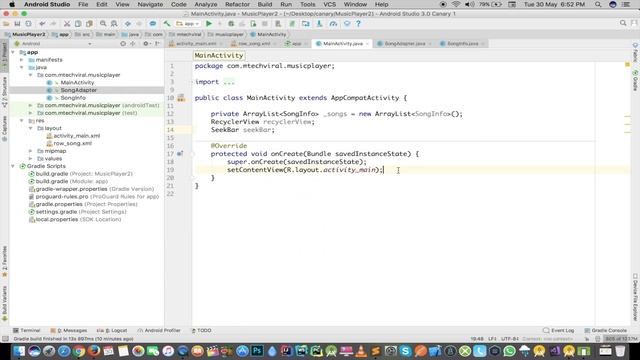Click the class gutter icon on line 10
640x360 pixels.
click(x=180, y=98)
